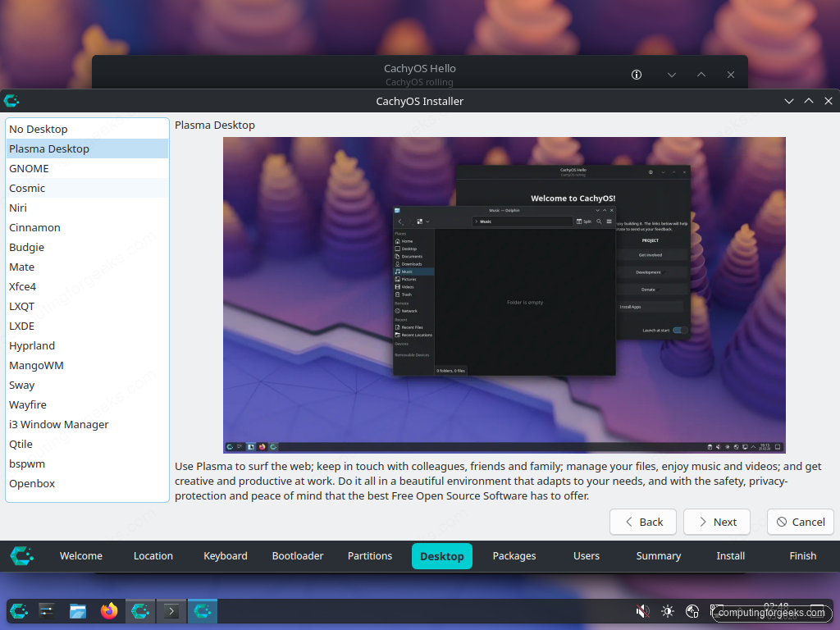Click the Plasma Desktop preview image
840x630 pixels.
click(504, 295)
